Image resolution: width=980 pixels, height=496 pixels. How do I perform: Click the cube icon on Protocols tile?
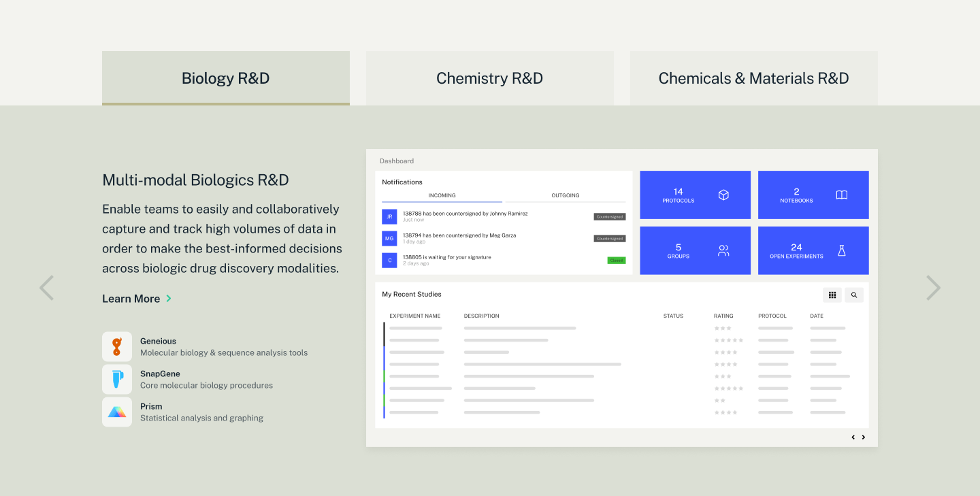pos(723,195)
